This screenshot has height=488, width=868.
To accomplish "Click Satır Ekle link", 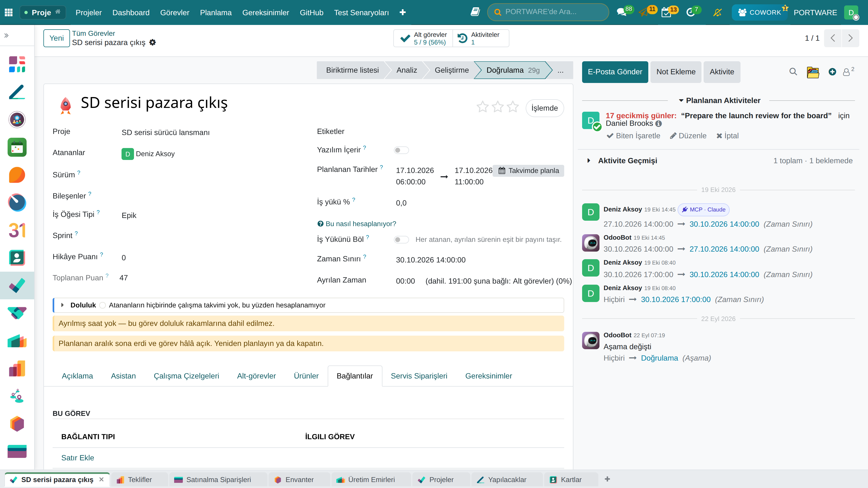I will (78, 458).
